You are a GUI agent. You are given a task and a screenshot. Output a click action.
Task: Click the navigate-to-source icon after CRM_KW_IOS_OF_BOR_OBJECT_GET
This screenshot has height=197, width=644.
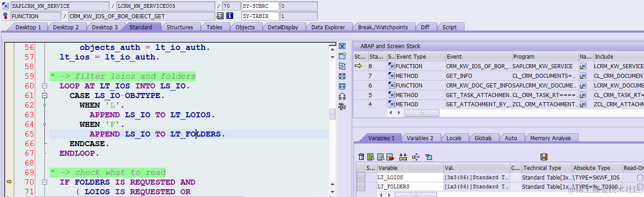point(220,16)
